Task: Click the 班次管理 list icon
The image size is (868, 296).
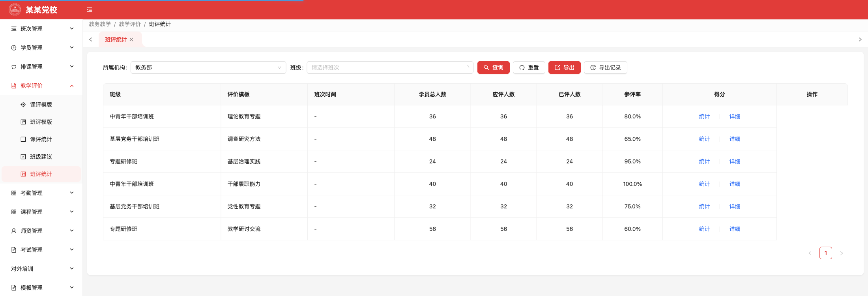Action: [x=14, y=29]
